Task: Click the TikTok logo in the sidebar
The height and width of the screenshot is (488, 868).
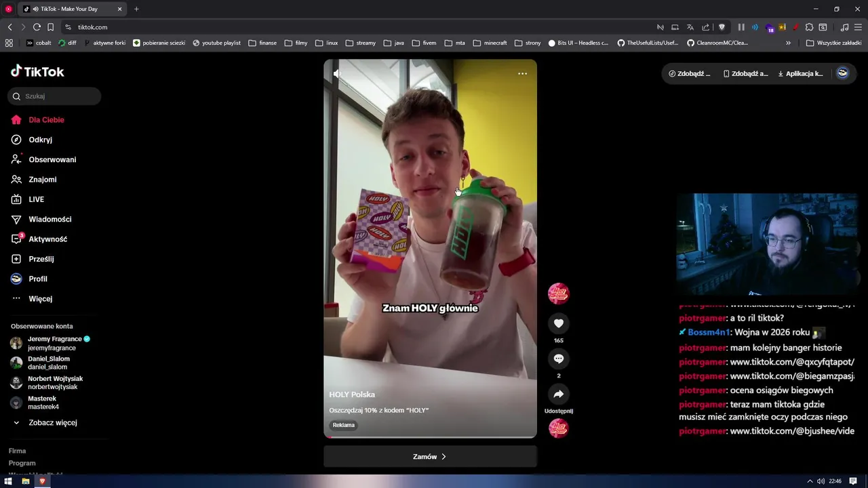Action: click(x=37, y=71)
